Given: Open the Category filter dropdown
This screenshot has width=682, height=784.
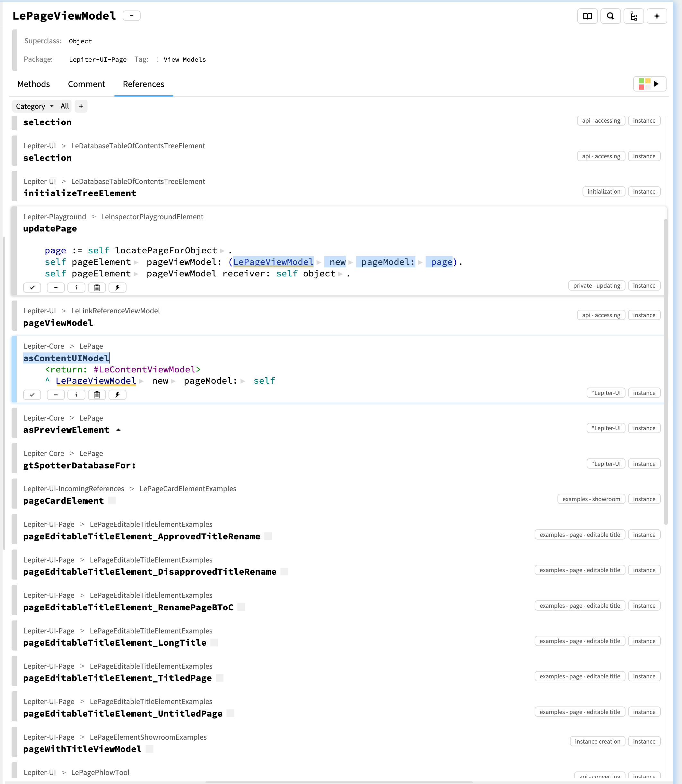Looking at the screenshot, I should coord(35,106).
